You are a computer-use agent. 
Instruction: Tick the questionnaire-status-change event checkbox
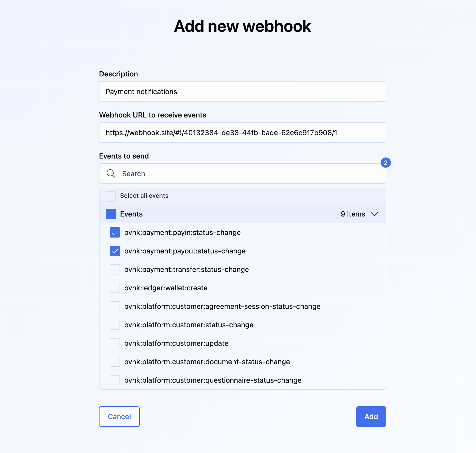pyautogui.click(x=115, y=380)
